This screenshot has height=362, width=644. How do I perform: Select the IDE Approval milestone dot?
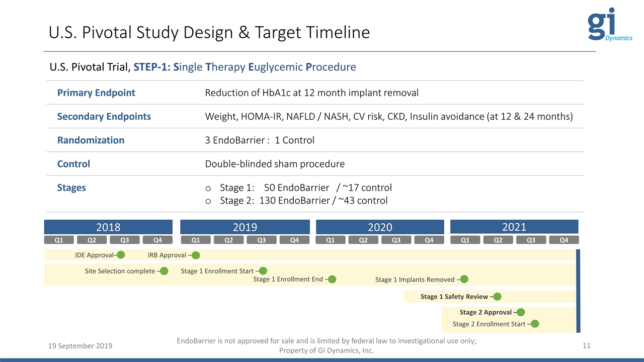coord(121,255)
